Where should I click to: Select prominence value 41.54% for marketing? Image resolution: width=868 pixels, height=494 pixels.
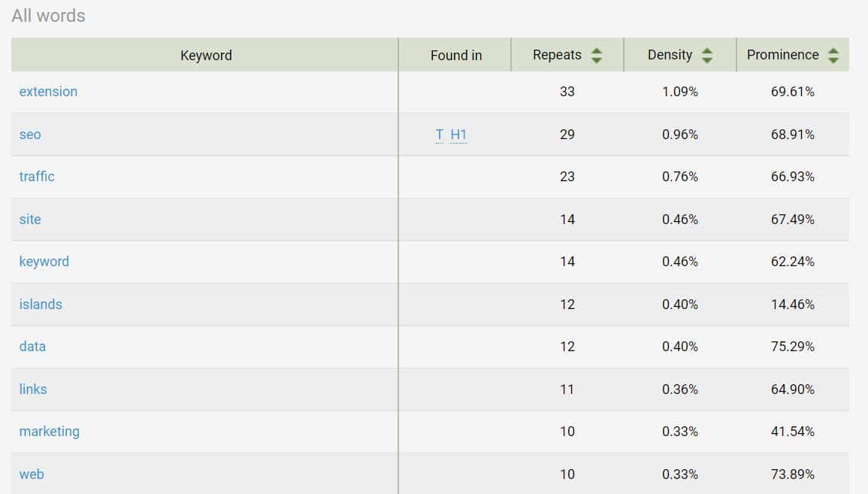793,432
